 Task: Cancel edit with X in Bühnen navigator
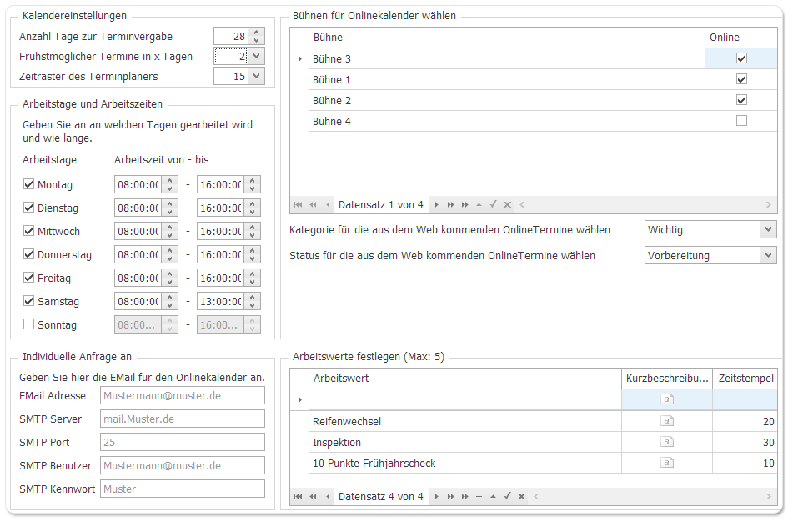click(507, 205)
